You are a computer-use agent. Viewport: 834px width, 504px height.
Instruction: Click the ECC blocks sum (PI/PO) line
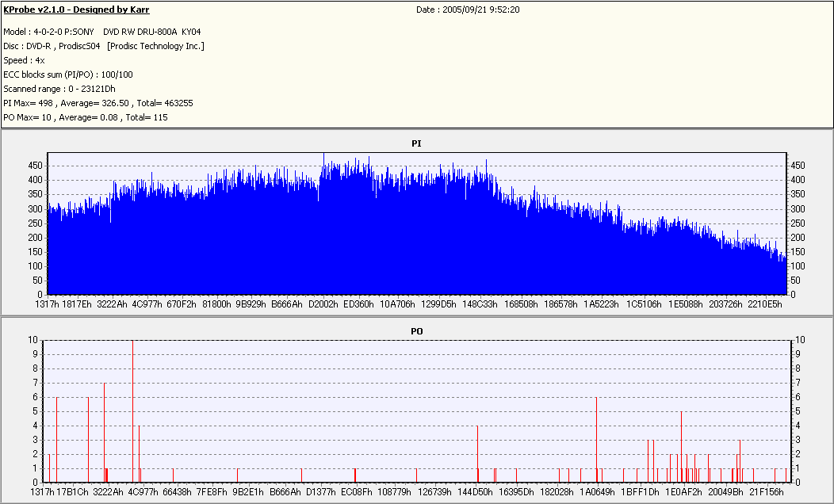pyautogui.click(x=68, y=75)
